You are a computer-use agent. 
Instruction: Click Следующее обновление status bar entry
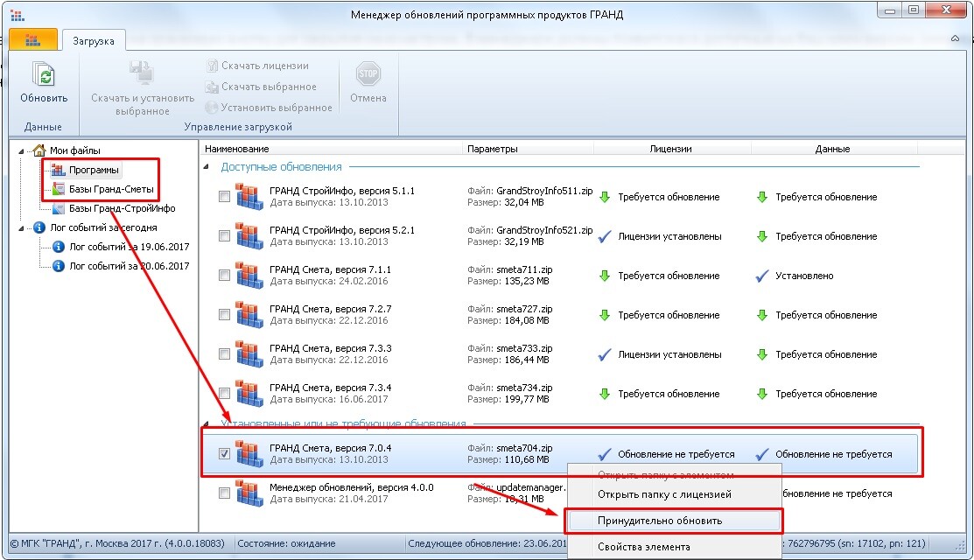(x=487, y=544)
